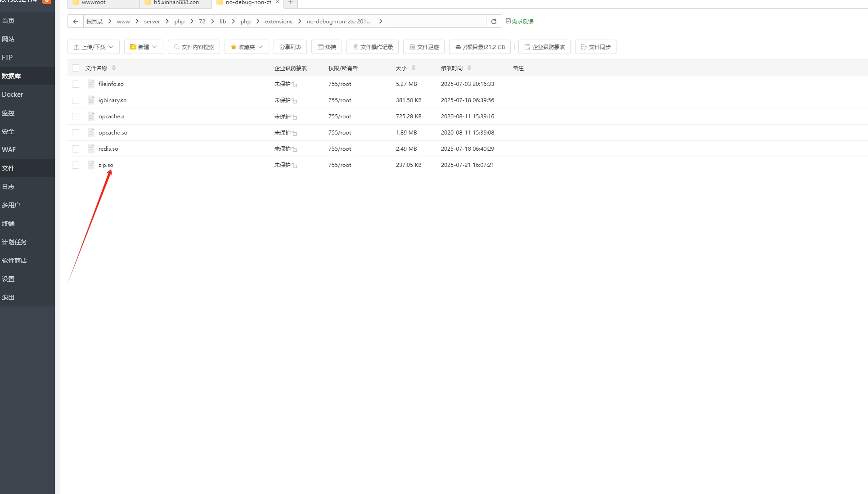Expand the 上传/下载 dropdown menu
The image size is (868, 494).
93,47
